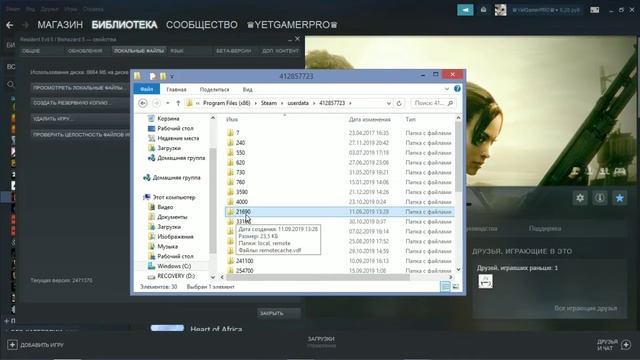640x360 pixels.
Task: Select folder 21690 in file list
Action: point(339,212)
